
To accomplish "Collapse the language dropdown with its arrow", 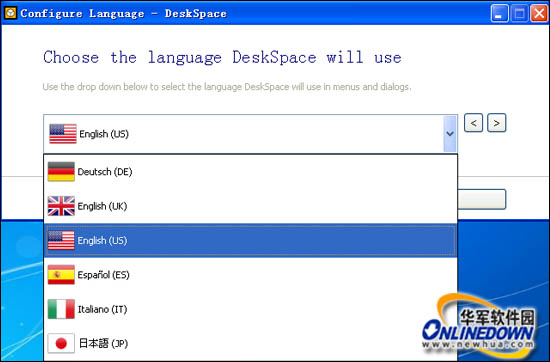I will 450,134.
